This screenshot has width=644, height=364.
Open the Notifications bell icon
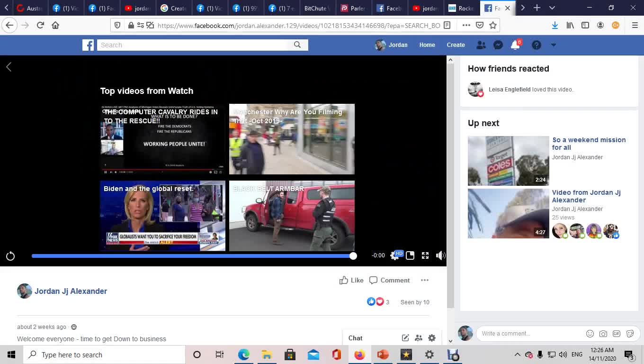pyautogui.click(x=515, y=45)
